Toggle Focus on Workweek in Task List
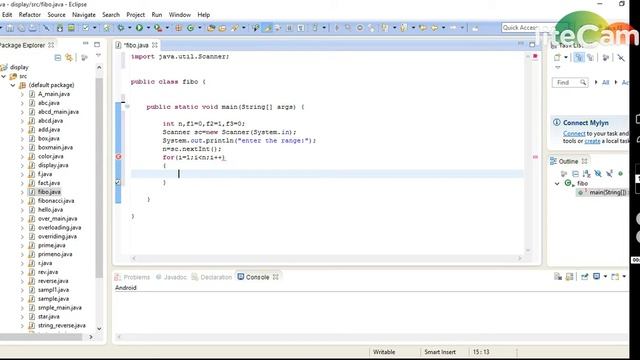640x360 pixels. 606,58
